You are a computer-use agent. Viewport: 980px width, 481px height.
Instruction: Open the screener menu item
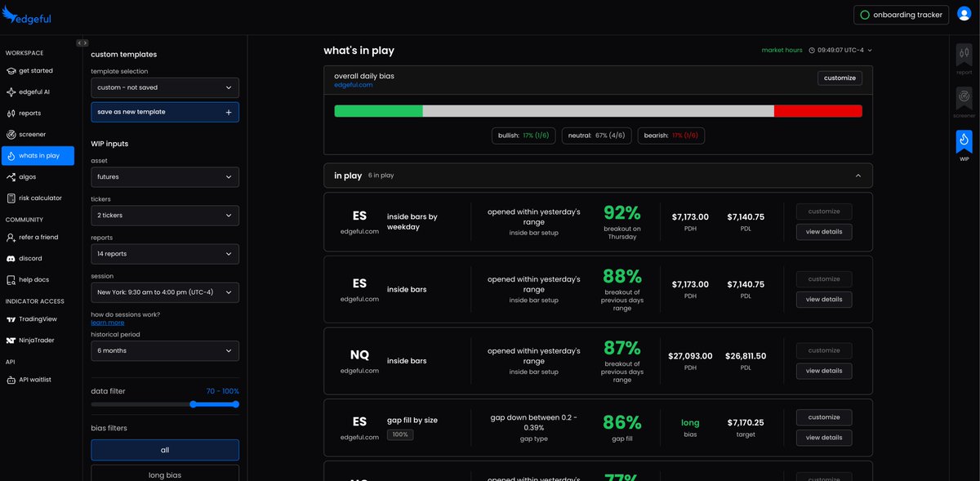pyautogui.click(x=37, y=135)
